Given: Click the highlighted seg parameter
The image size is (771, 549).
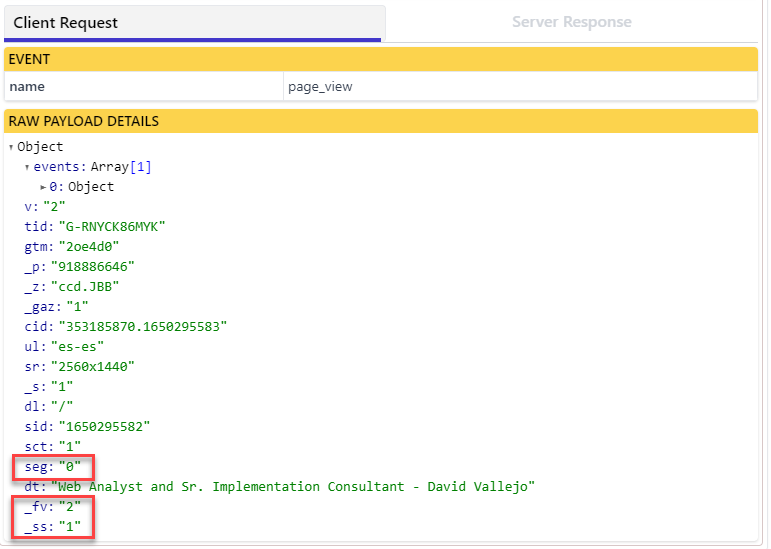Looking at the screenshot, I should tap(53, 467).
